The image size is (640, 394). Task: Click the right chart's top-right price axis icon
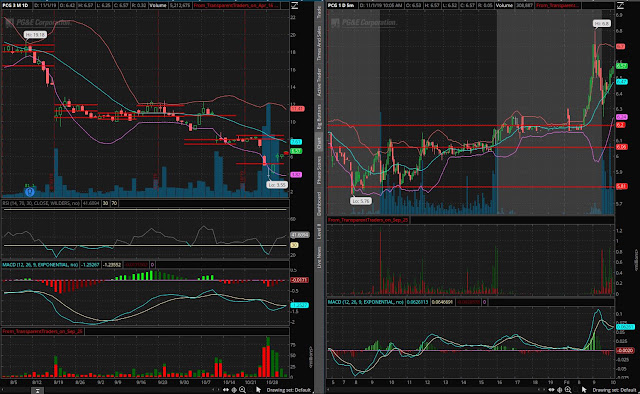[620, 5]
